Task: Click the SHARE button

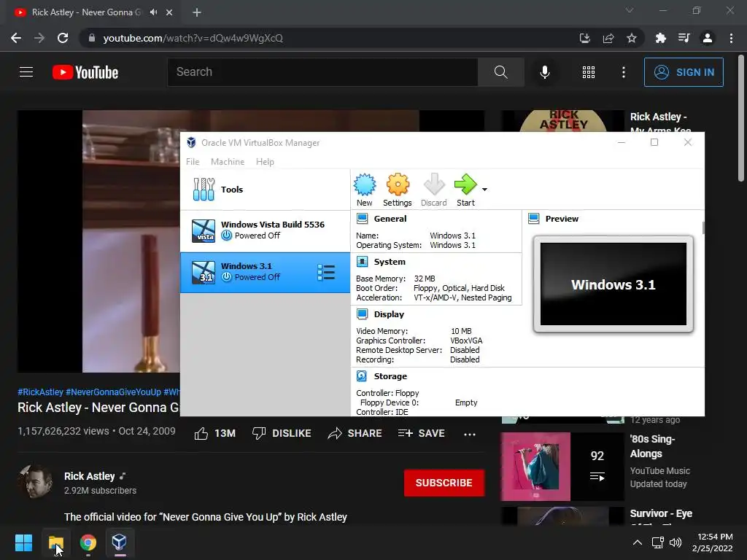Action: coord(355,433)
